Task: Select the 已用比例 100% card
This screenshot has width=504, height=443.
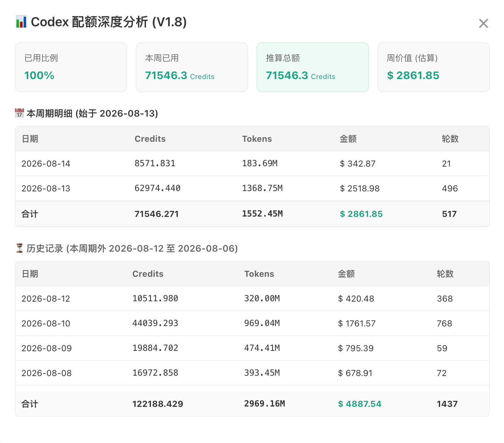Action: pos(71,67)
